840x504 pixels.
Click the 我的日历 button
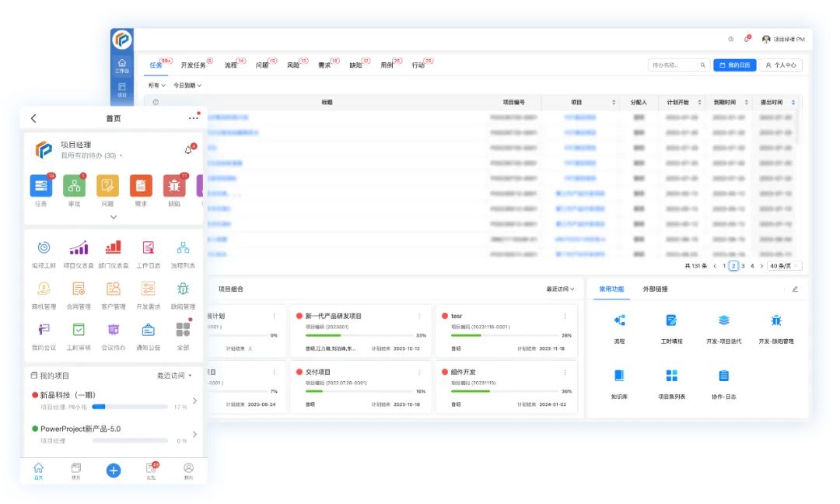tap(734, 65)
